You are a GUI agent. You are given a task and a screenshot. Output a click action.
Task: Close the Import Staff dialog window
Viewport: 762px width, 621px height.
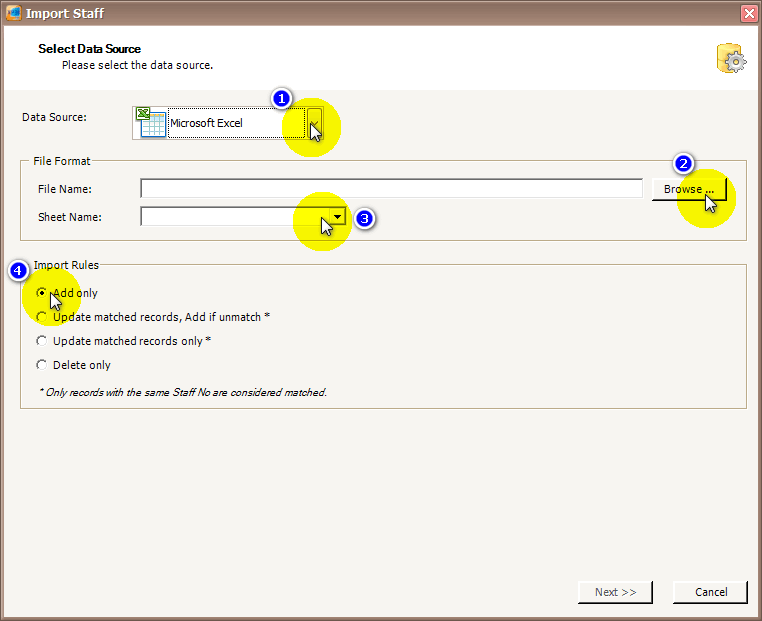[748, 13]
